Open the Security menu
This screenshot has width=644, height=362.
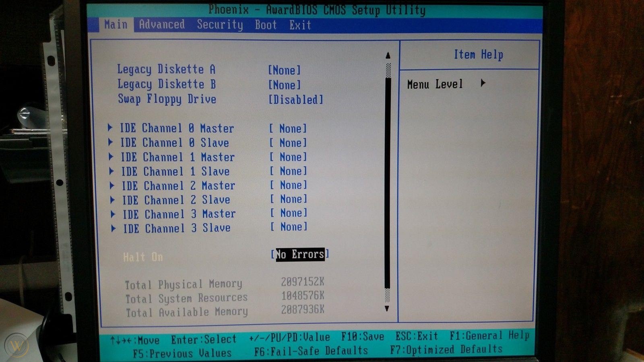[219, 25]
